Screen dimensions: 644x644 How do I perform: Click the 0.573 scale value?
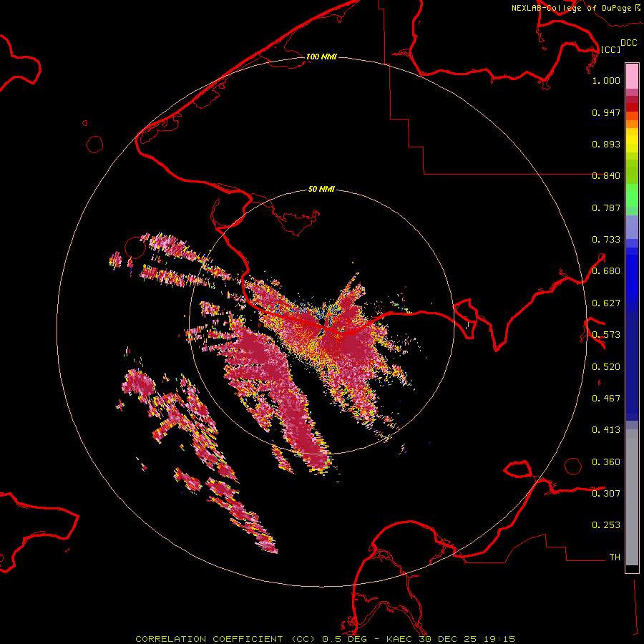pyautogui.click(x=606, y=335)
